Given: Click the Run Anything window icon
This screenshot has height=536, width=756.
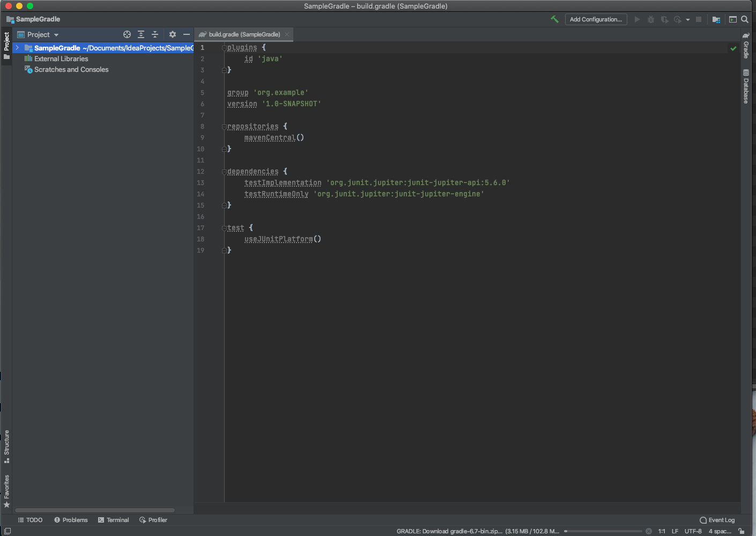Looking at the screenshot, I should pyautogui.click(x=732, y=19).
